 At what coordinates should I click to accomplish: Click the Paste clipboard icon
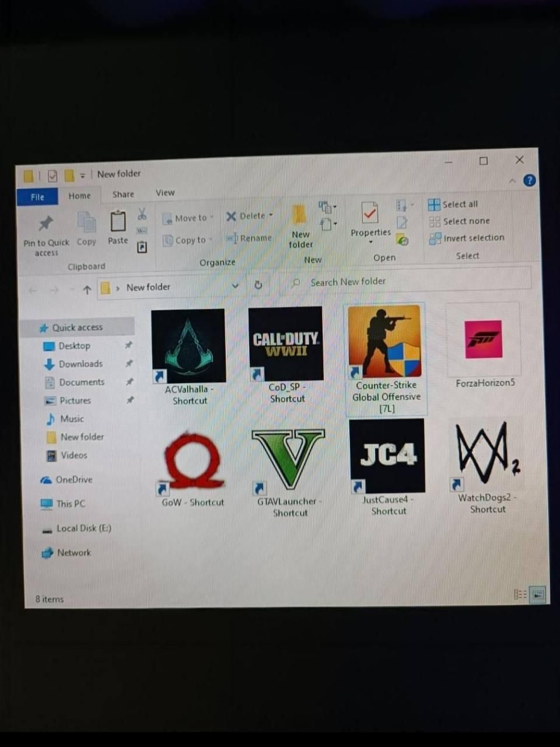click(x=118, y=221)
